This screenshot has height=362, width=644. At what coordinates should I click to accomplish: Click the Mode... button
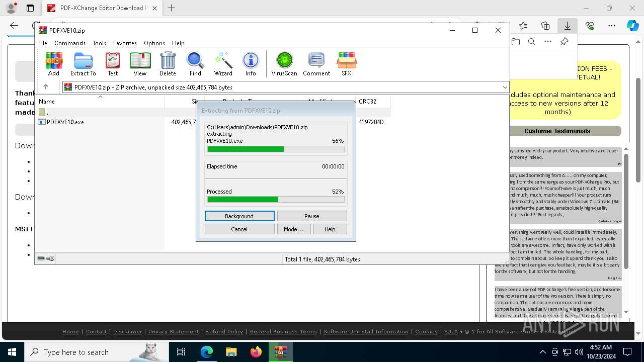click(293, 229)
